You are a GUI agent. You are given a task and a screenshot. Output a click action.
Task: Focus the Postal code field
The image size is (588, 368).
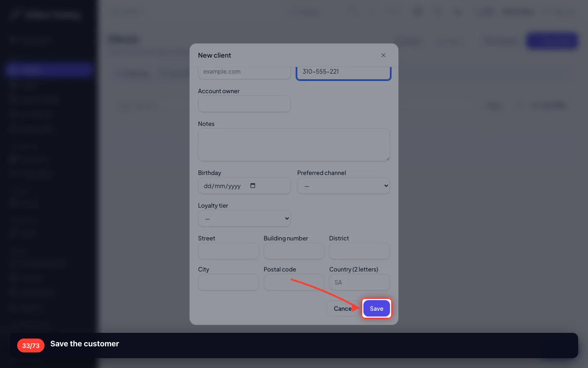pos(294,282)
